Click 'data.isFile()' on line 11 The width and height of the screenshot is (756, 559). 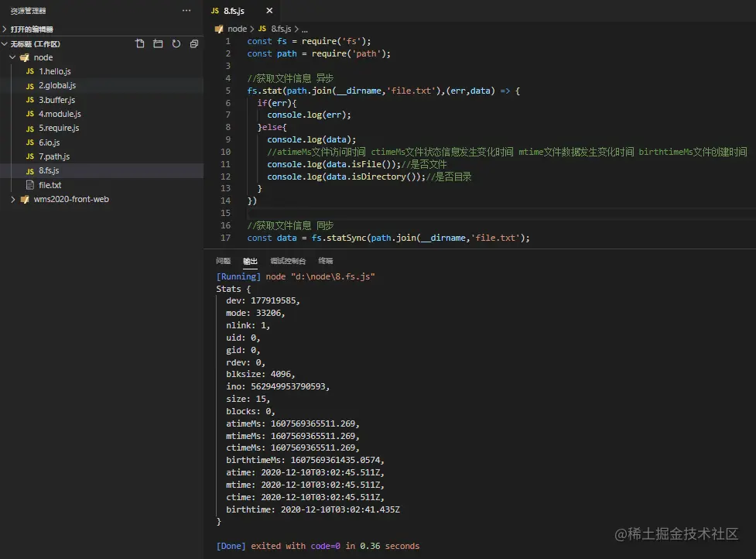[361, 164]
